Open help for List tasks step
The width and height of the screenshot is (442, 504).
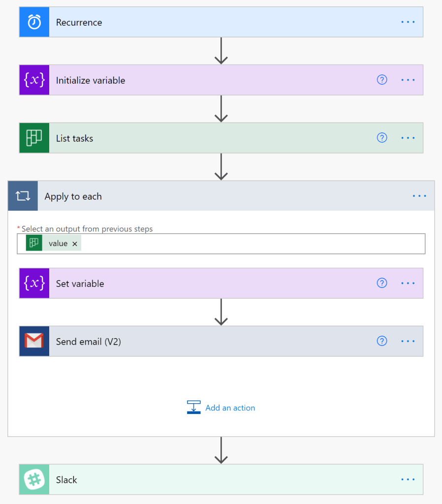click(x=382, y=138)
